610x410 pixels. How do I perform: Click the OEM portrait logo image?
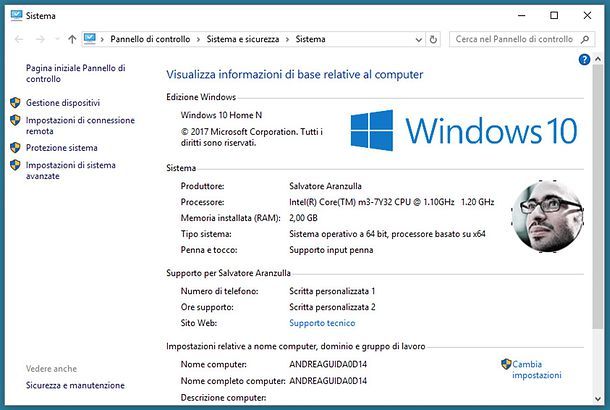[547, 216]
